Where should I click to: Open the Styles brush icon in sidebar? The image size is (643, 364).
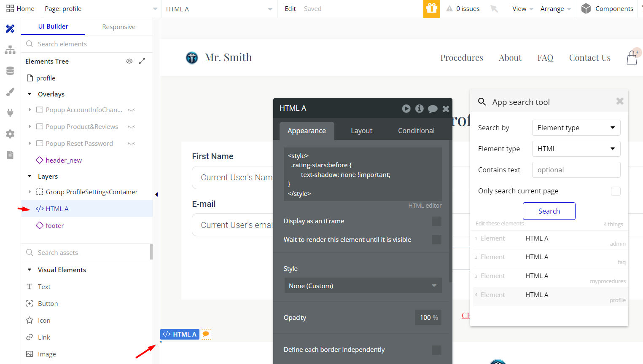click(10, 92)
